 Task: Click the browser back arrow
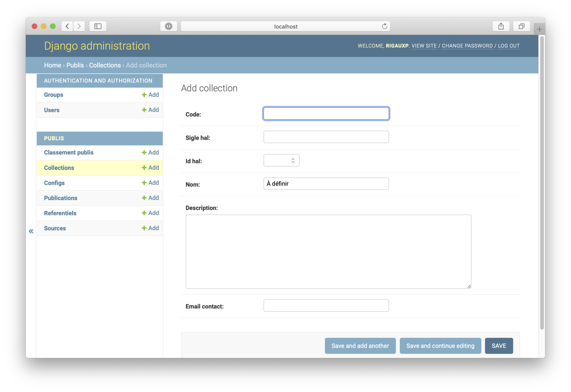(x=67, y=27)
